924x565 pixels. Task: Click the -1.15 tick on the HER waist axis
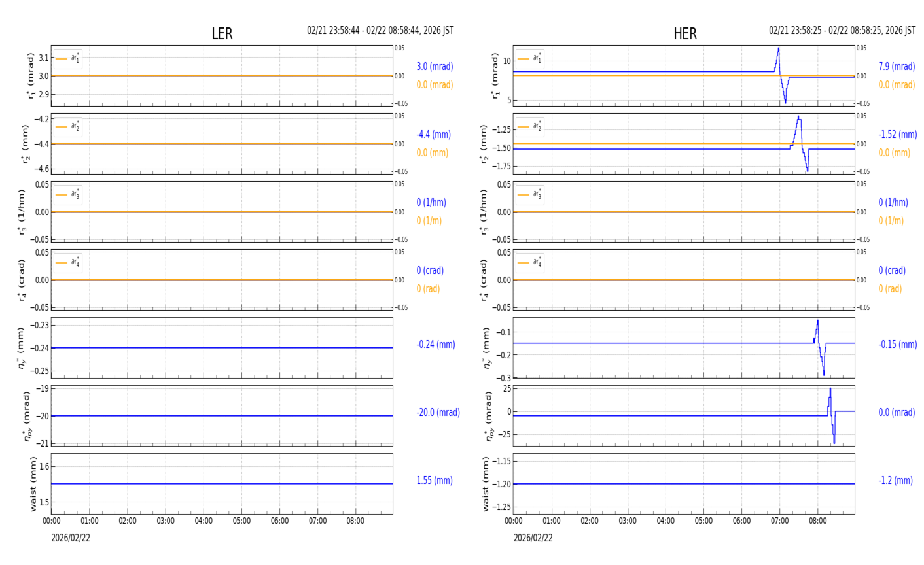[x=501, y=461]
